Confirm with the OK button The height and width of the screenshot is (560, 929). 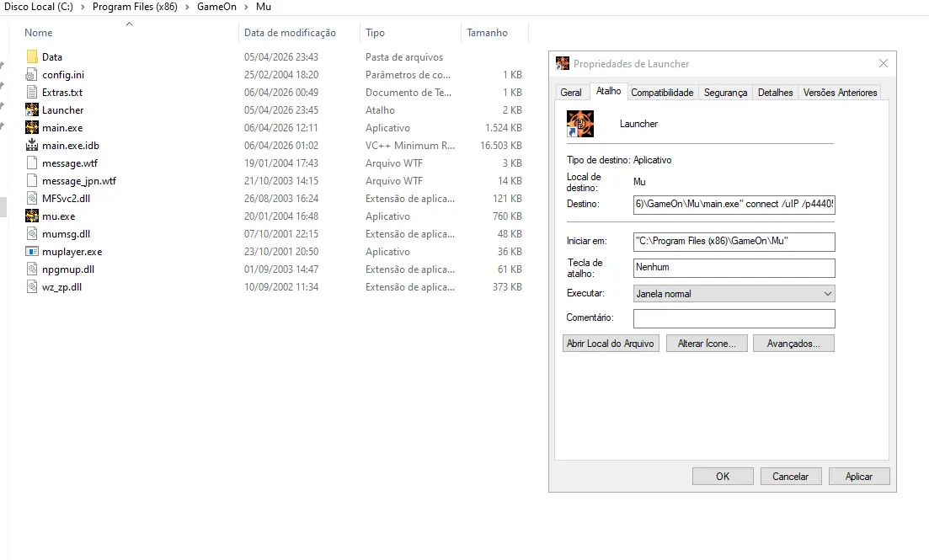723,477
